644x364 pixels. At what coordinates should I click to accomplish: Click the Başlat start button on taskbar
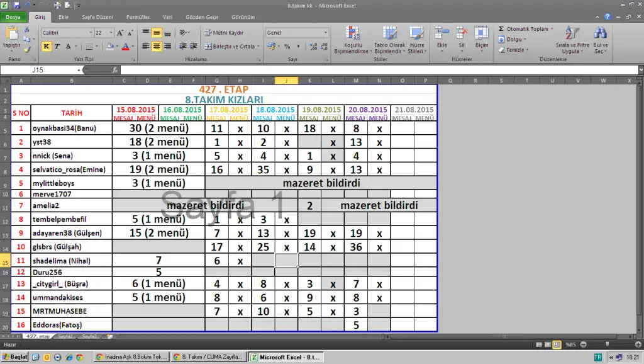point(15,357)
